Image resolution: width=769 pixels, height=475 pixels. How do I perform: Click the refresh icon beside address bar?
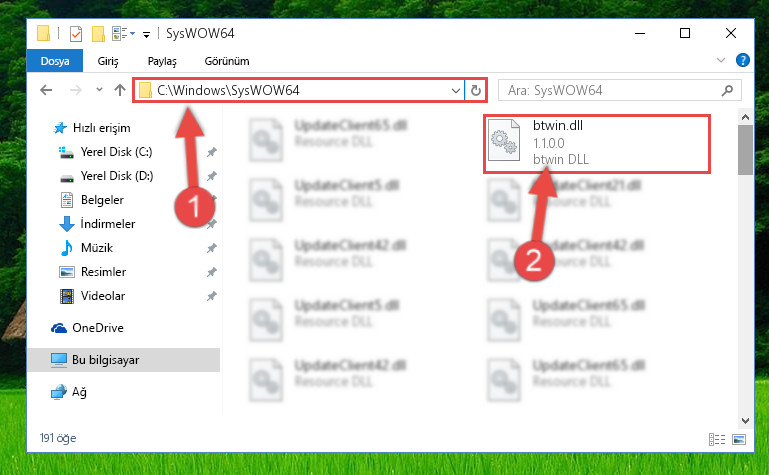[x=476, y=90]
